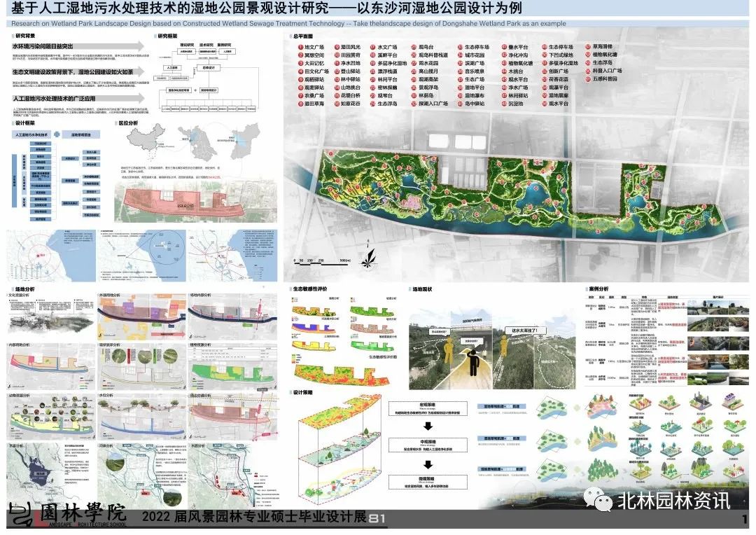The image size is (756, 535).
Task: Click the 场地分析 section heading
Action: point(25,289)
